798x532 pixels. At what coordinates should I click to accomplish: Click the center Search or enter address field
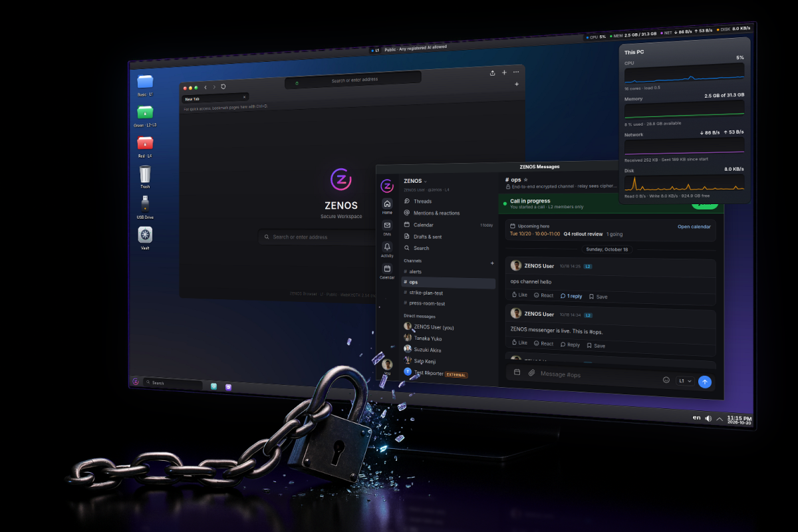point(317,237)
